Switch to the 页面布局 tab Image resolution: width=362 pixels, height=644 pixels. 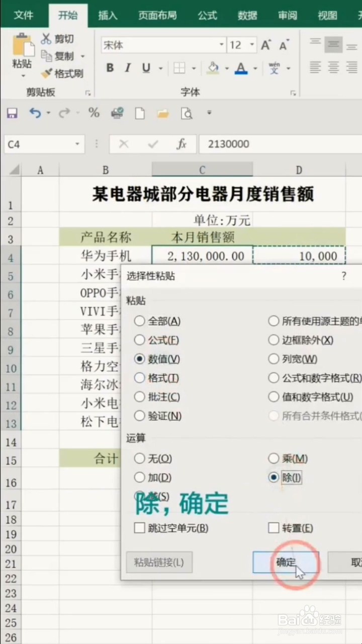[x=157, y=15]
